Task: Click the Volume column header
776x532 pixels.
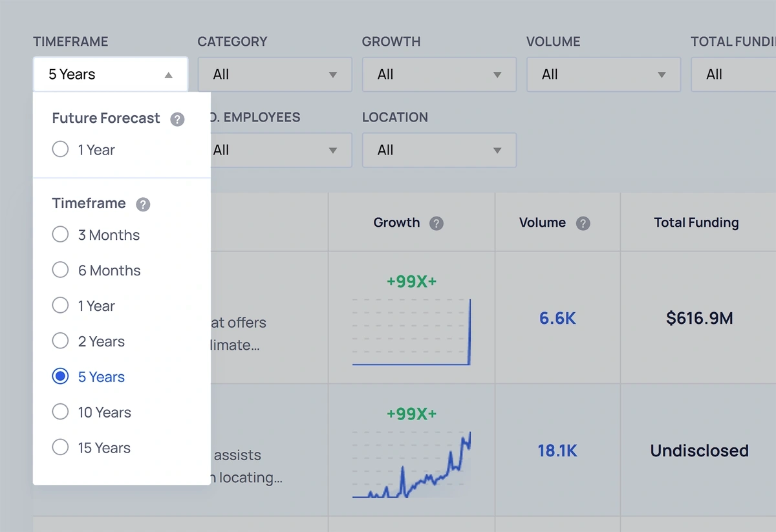Action: [x=543, y=223]
